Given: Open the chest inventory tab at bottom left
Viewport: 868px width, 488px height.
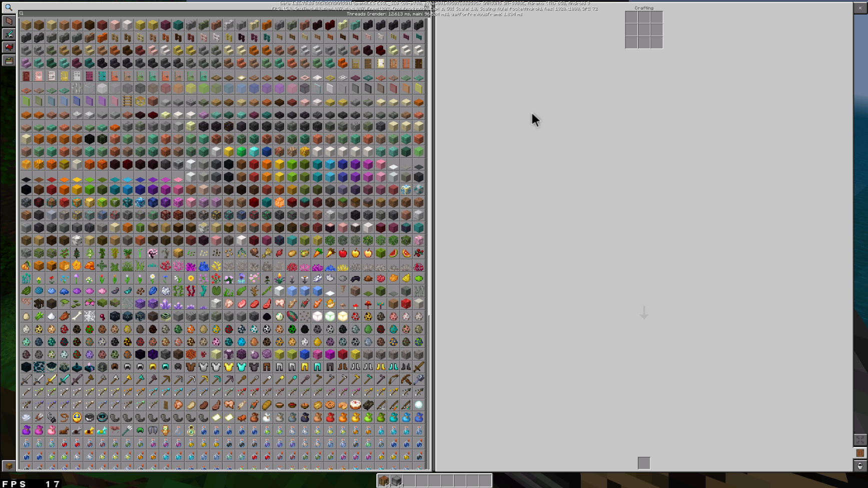Looking at the screenshot, I should pyautogui.click(x=9, y=465).
